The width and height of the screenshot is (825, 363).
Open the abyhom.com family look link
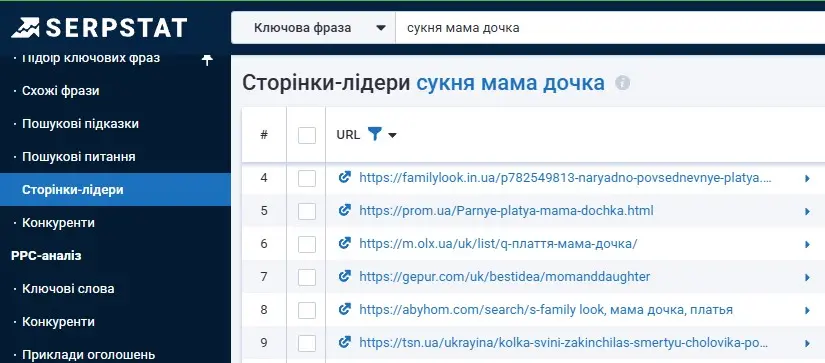546,309
